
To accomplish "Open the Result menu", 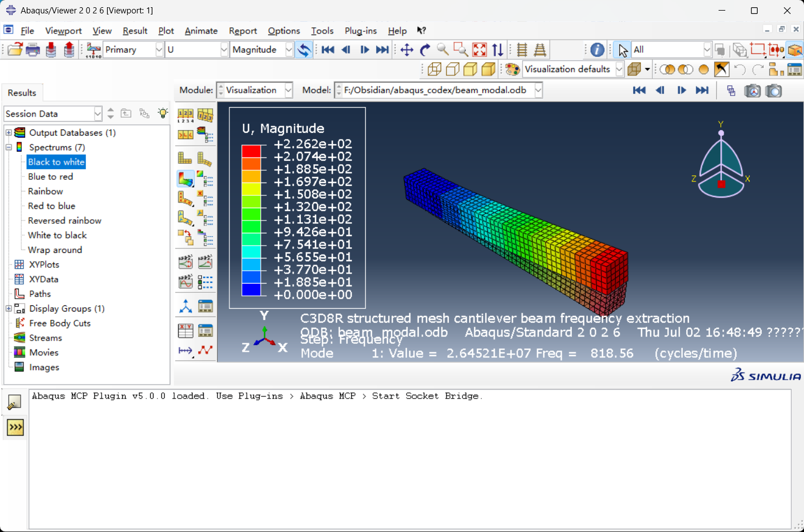I will coord(135,31).
